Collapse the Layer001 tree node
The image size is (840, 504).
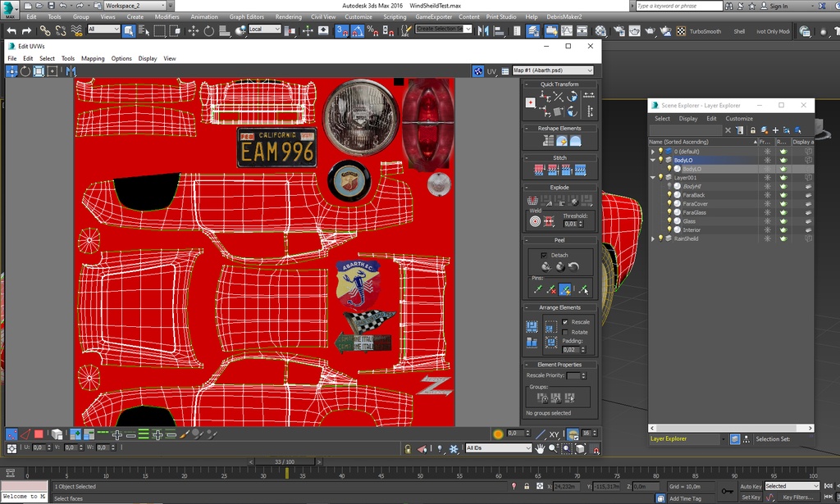click(653, 178)
